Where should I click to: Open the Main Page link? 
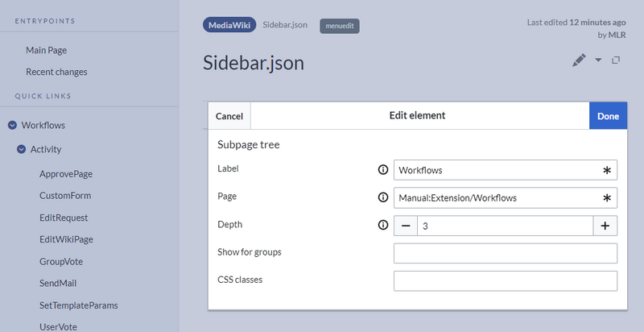(x=46, y=50)
